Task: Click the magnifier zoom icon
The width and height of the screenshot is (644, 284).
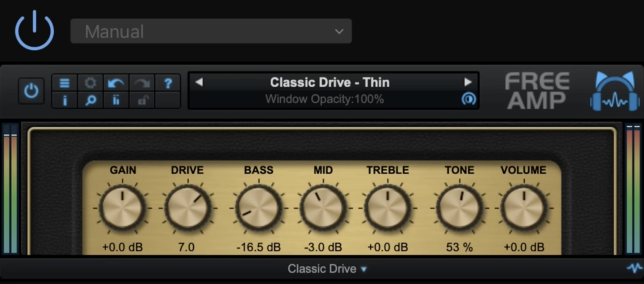Action: (91, 100)
